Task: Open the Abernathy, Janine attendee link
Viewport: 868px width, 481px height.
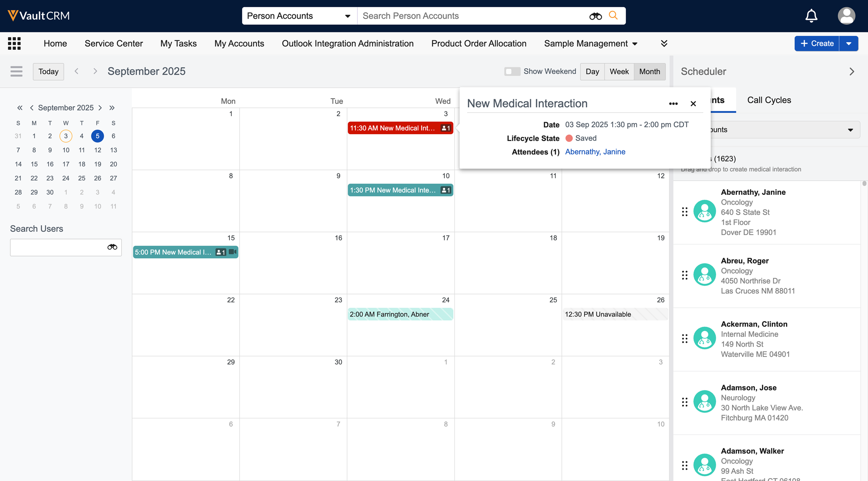Action: click(x=595, y=152)
